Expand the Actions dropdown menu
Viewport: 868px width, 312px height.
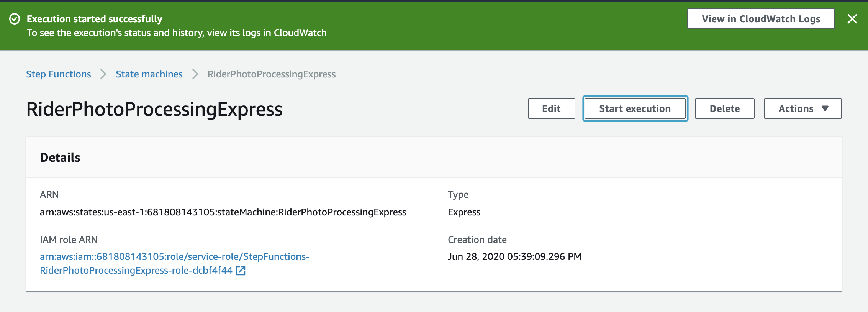coord(802,108)
